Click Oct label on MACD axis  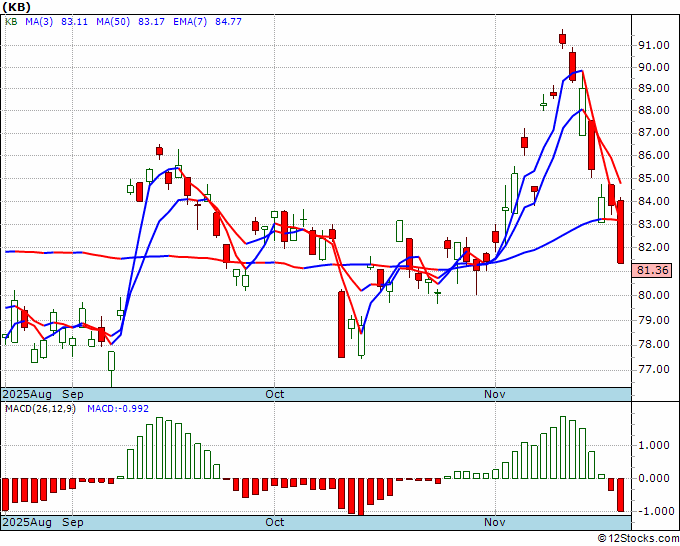(x=275, y=522)
